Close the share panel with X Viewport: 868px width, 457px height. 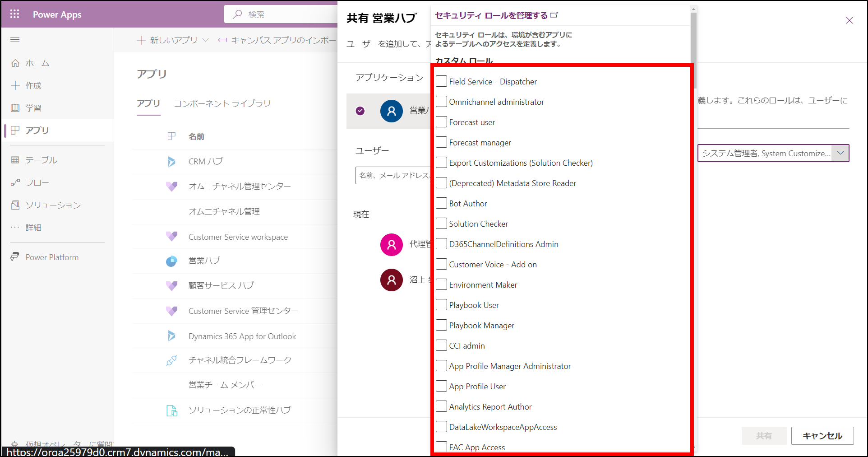point(850,20)
